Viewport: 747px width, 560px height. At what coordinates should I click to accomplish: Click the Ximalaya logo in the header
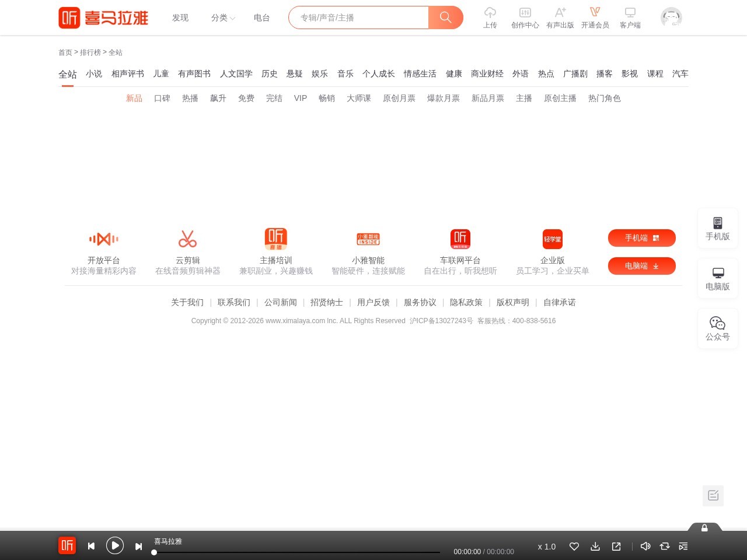(x=103, y=17)
